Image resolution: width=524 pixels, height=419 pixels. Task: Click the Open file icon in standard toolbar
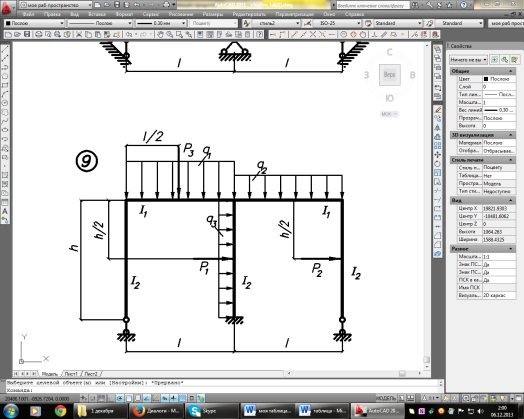coord(17,34)
